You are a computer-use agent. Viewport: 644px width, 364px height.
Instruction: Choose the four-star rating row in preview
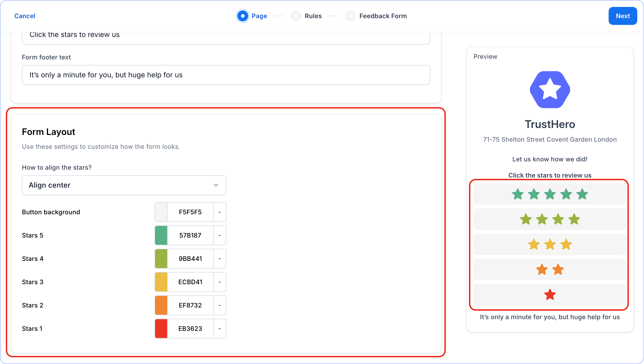550,219
